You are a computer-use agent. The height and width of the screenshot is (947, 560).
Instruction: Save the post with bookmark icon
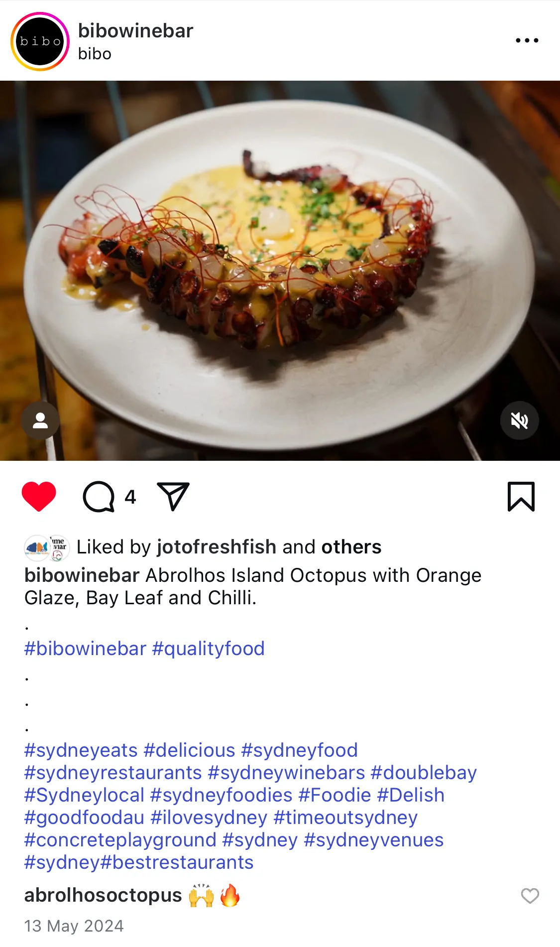[521, 496]
